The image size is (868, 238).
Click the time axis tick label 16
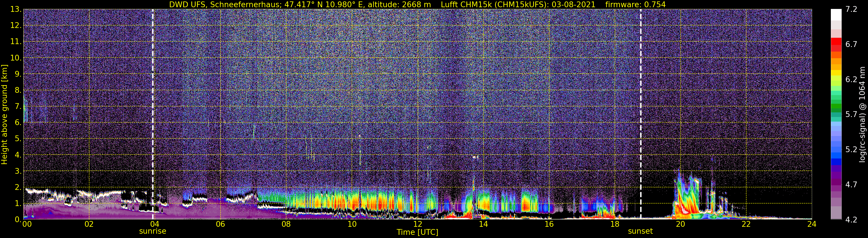549,224
